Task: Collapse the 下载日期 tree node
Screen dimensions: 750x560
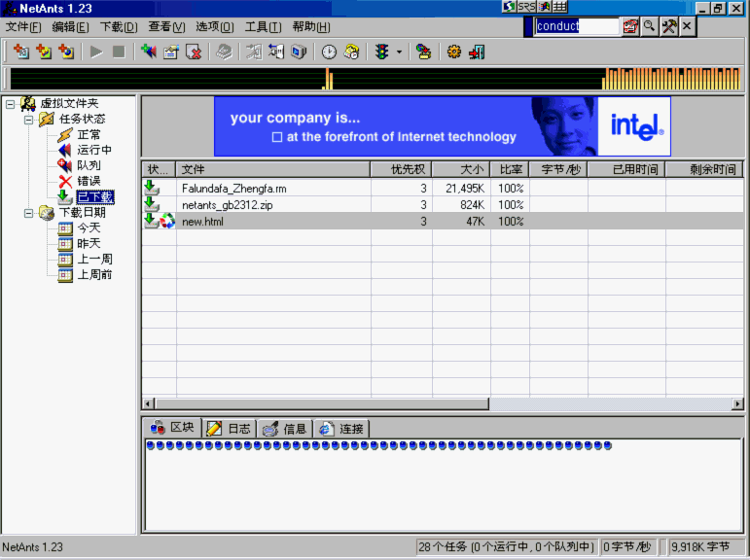Action: click(x=29, y=212)
